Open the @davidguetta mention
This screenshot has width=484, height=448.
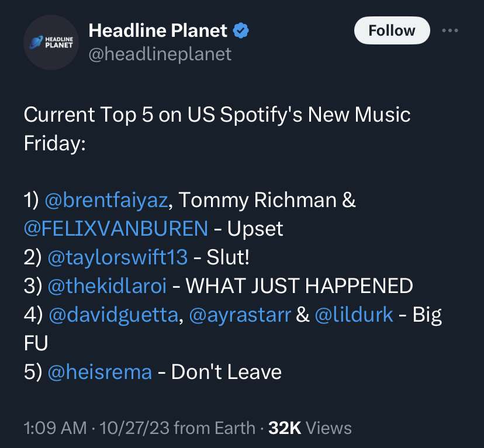[113, 315]
